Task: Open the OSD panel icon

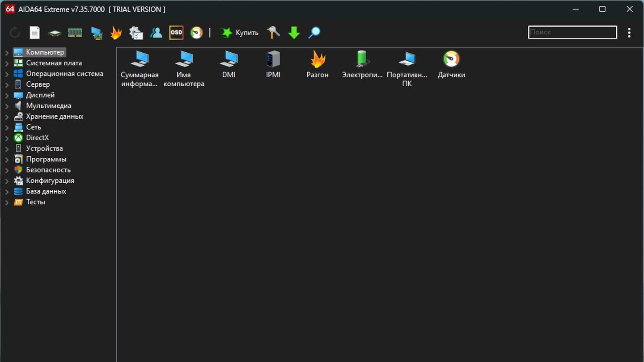Action: click(x=176, y=33)
